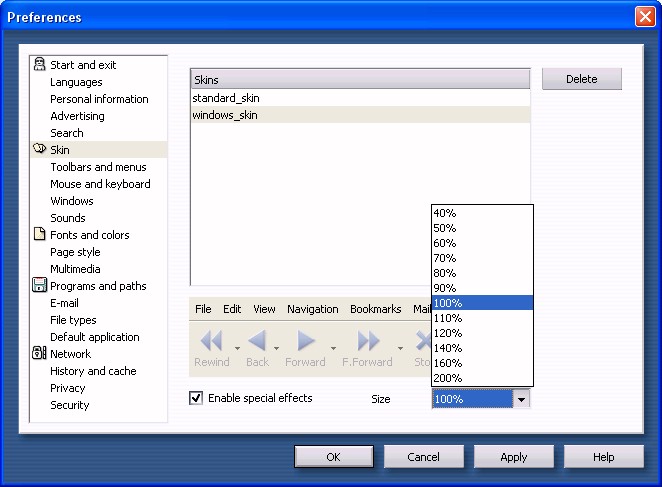Click the Forward arrow icon in preview
Viewport: 662px width, 487px height.
[x=306, y=341]
